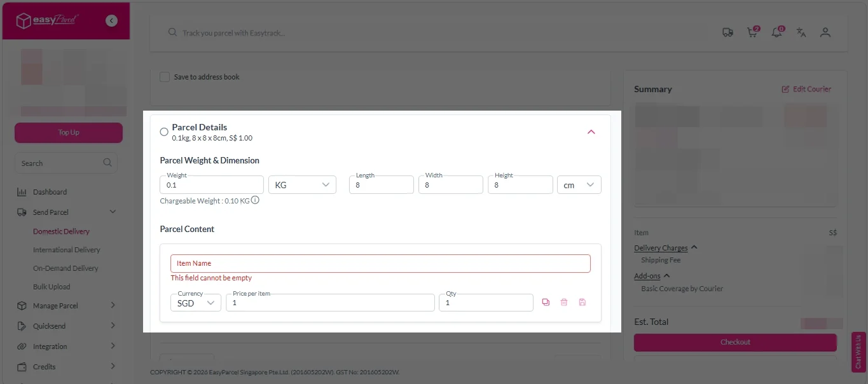The image size is (868, 384).
Task: Open the shopping cart icon
Action: click(752, 32)
